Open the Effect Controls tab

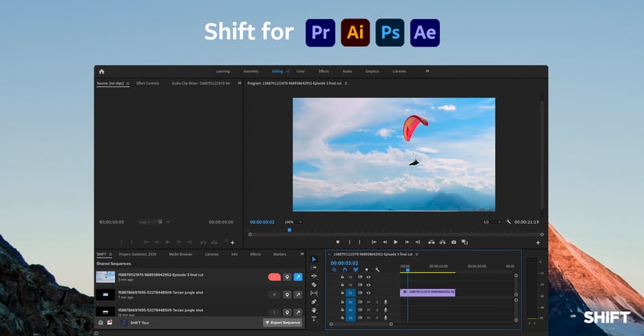[147, 83]
